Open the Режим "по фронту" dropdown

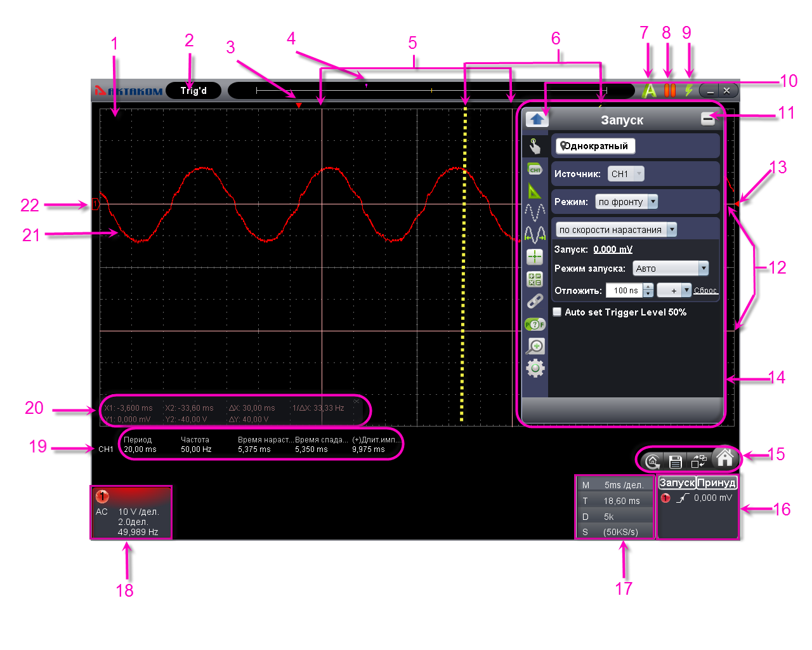pyautogui.click(x=626, y=202)
